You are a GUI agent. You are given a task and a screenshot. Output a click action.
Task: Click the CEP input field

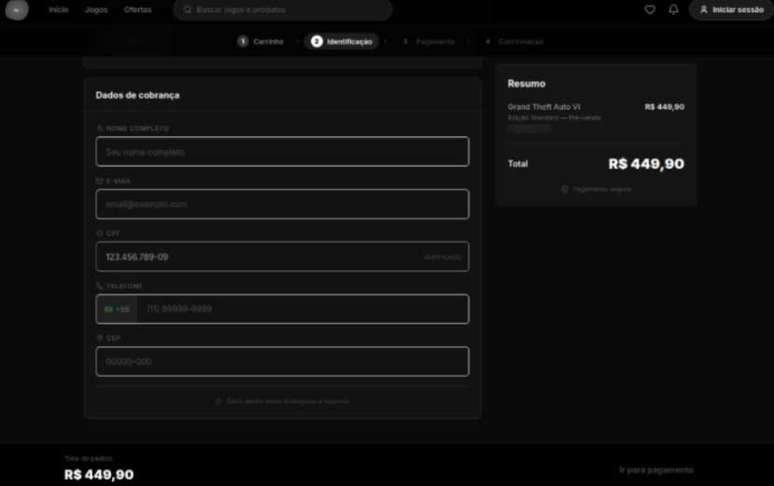click(x=282, y=362)
